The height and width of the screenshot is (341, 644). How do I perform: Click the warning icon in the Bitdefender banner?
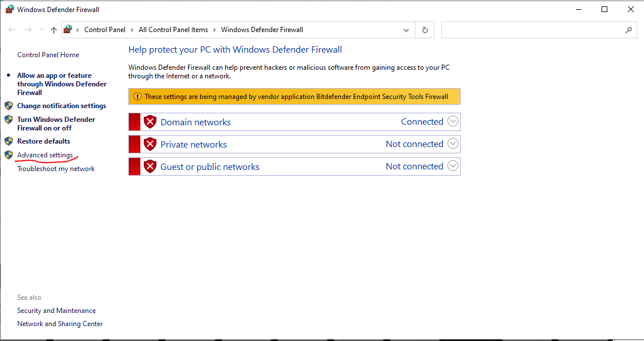point(138,96)
